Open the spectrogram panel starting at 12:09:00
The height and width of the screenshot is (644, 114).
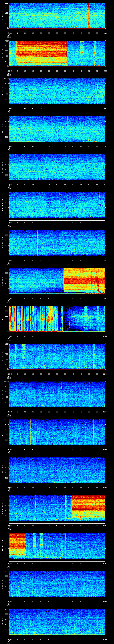57,318
